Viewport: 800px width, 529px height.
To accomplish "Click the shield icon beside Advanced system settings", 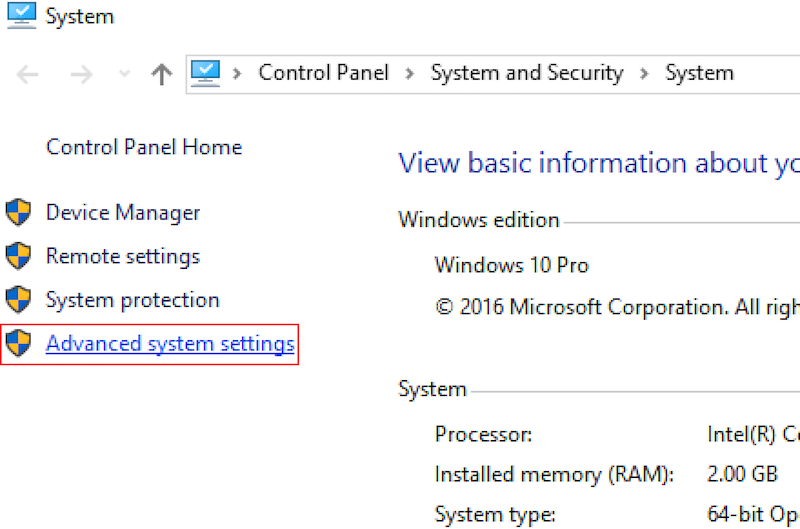I will pos(18,345).
